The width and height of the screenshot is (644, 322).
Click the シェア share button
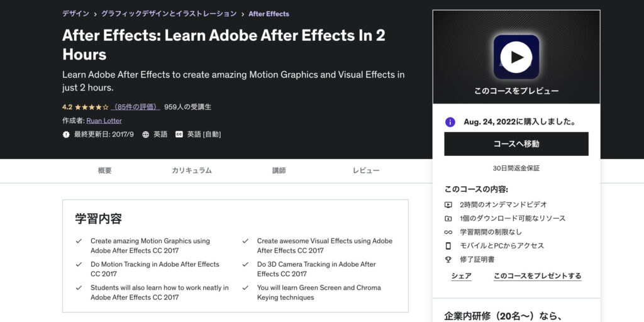coord(461,276)
